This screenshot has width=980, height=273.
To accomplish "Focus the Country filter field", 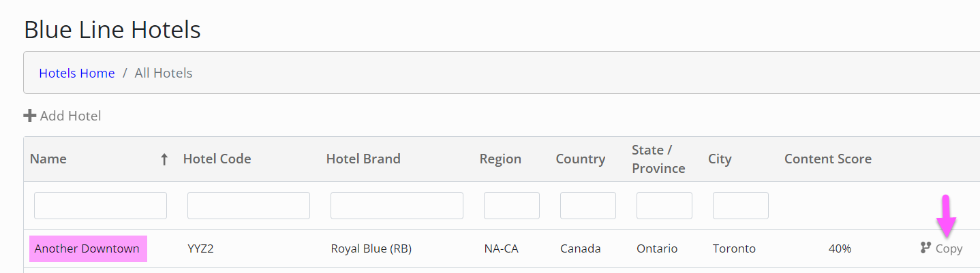I will tap(588, 206).
